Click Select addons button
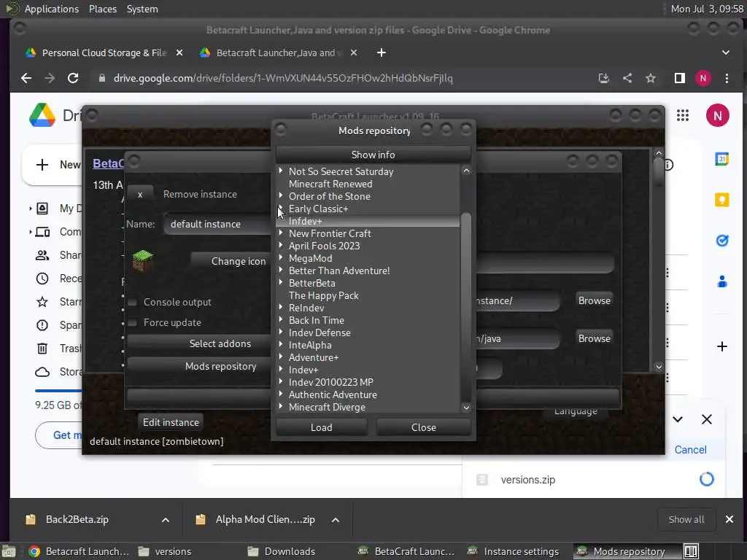Image resolution: width=747 pixels, height=560 pixels. pyautogui.click(x=199, y=344)
